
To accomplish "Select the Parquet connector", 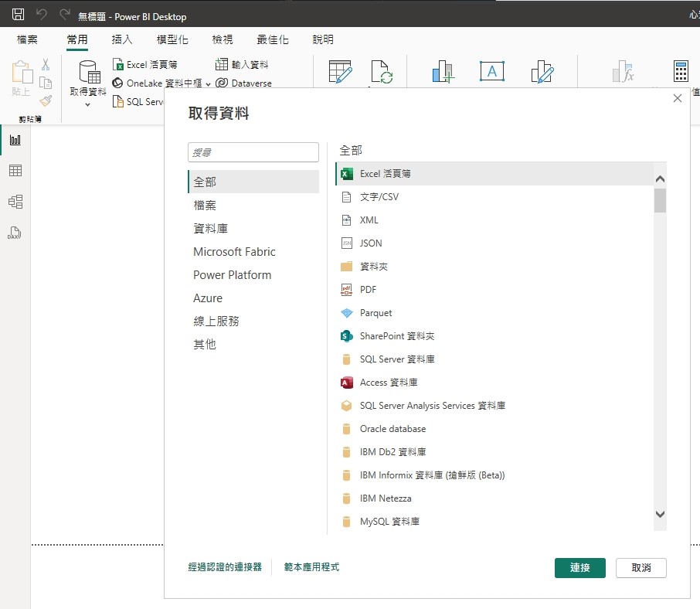I will tap(494, 313).
